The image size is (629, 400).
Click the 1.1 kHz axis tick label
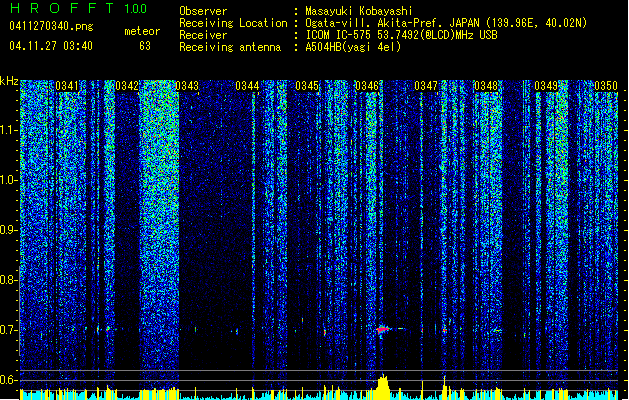pos(9,130)
